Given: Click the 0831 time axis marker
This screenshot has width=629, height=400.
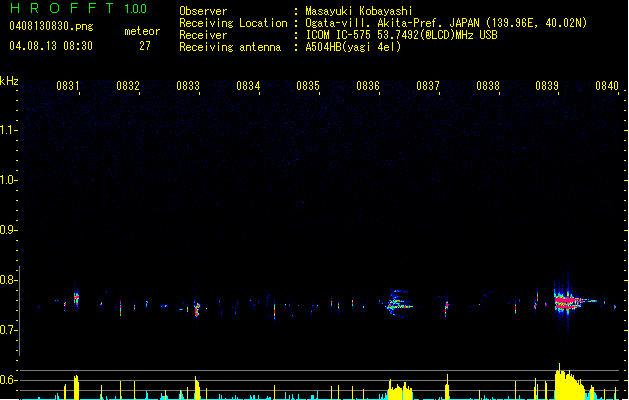Looking at the screenshot, I should [67, 86].
